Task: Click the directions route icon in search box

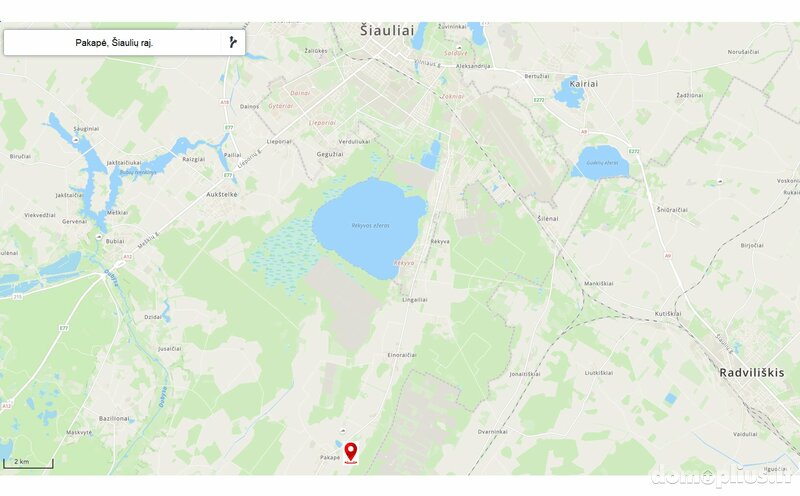Action: (233, 42)
